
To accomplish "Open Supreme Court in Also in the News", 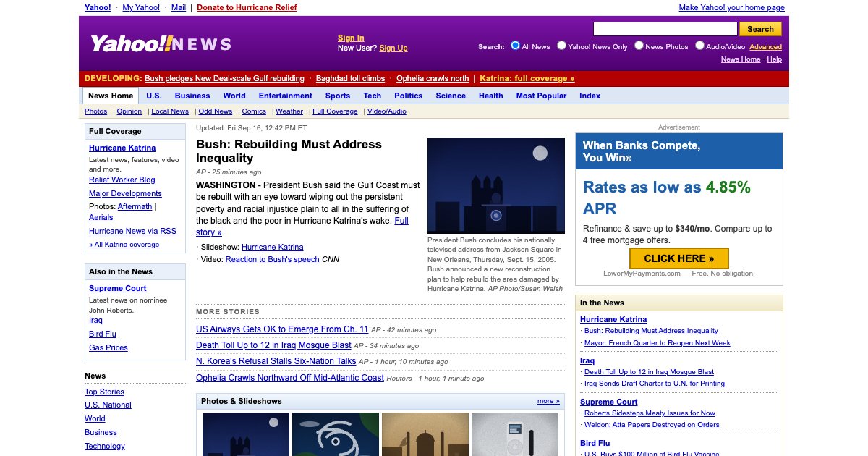I will coord(118,288).
